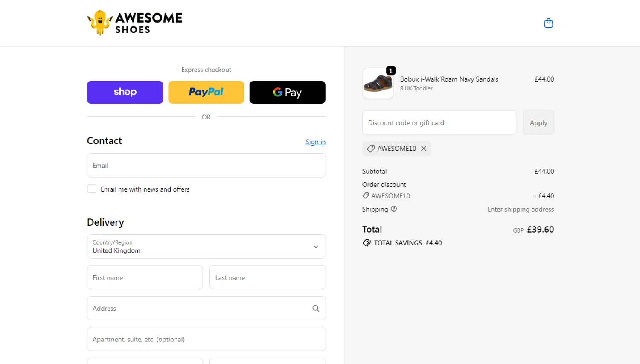Click the Delivery heading

[105, 222]
